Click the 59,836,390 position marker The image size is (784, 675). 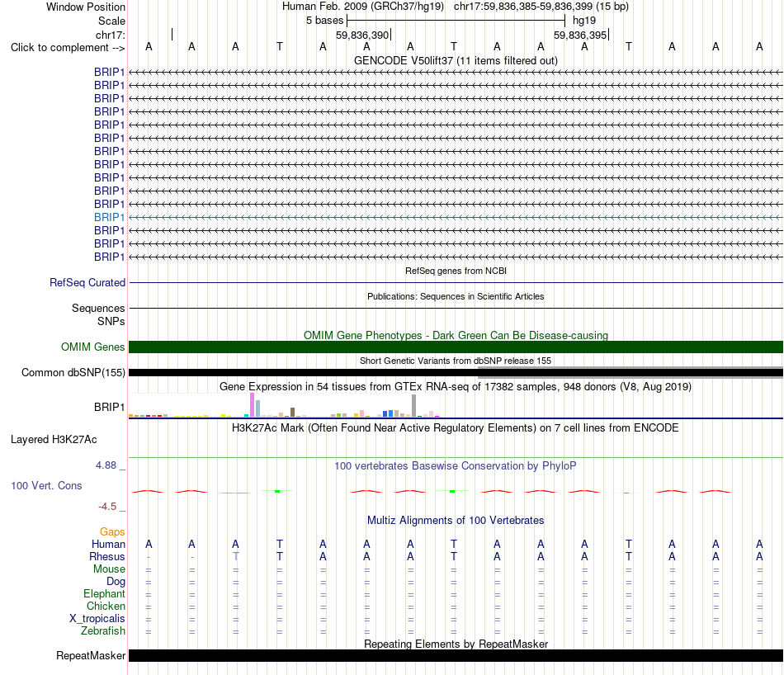tap(363, 35)
